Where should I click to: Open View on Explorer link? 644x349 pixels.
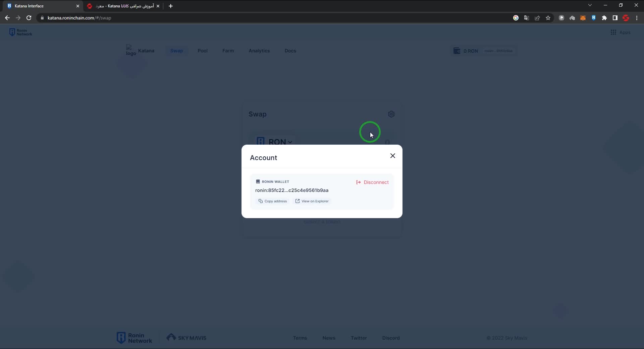pyautogui.click(x=312, y=201)
